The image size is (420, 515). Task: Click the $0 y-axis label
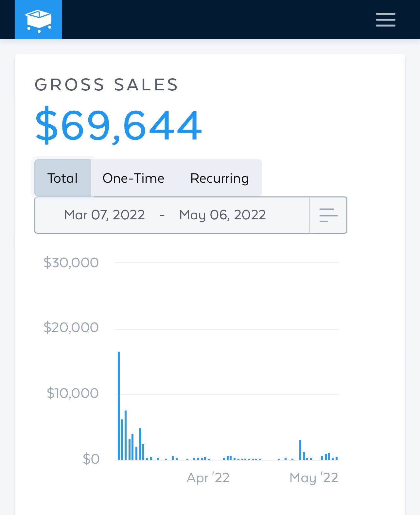(91, 459)
